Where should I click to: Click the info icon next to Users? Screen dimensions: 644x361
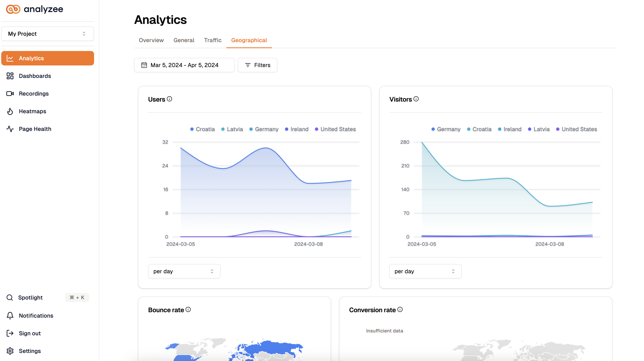[169, 99]
